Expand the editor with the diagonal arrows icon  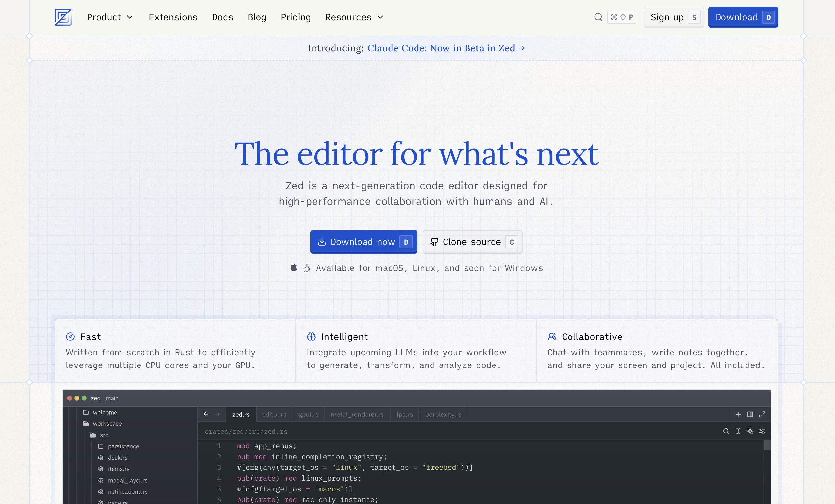coord(763,414)
